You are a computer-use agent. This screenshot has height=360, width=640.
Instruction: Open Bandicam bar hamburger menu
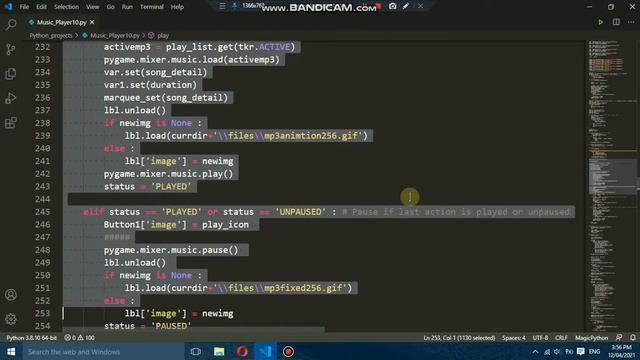222,6
